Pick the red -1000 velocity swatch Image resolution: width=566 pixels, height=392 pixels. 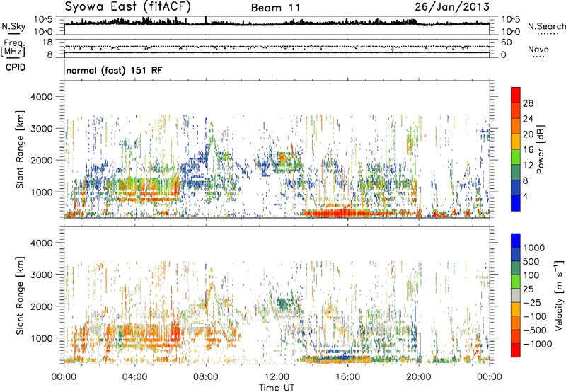tap(516, 350)
